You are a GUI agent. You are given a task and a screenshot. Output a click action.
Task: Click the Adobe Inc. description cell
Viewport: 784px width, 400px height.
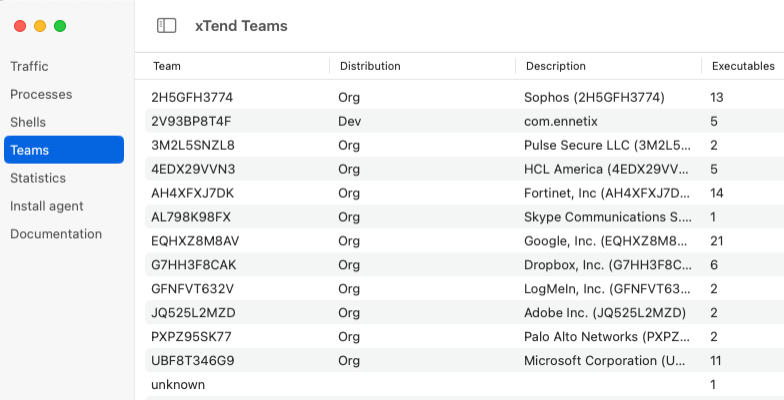pos(605,312)
